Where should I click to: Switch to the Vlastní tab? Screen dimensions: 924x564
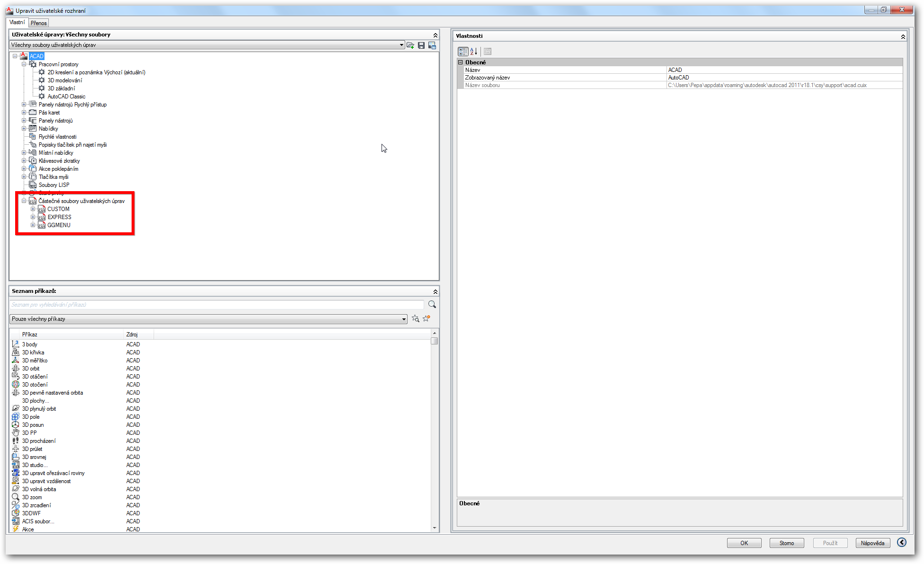pyautogui.click(x=17, y=22)
